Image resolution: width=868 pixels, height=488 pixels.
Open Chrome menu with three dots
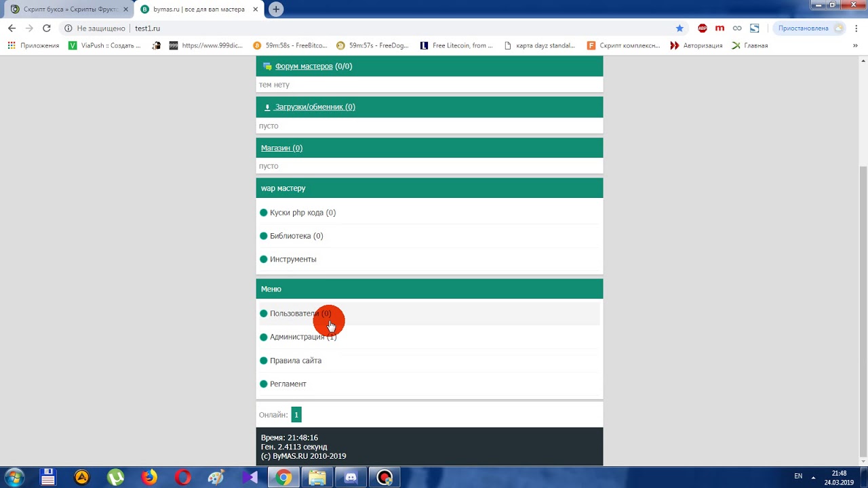click(x=857, y=28)
